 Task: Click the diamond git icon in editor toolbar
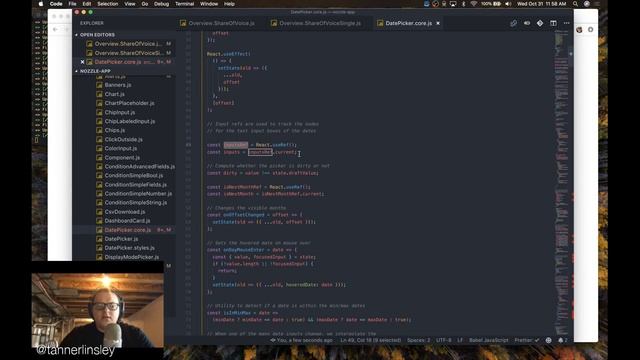tap(540, 23)
